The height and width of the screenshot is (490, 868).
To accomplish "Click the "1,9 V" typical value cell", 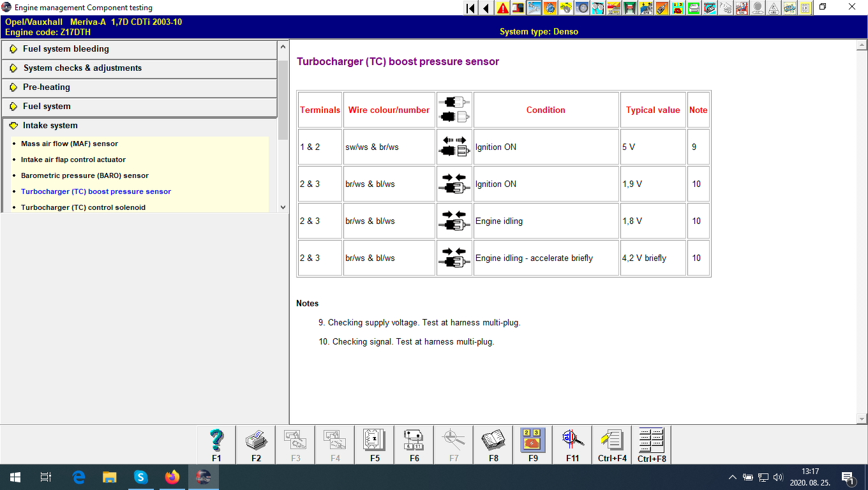I will point(653,184).
